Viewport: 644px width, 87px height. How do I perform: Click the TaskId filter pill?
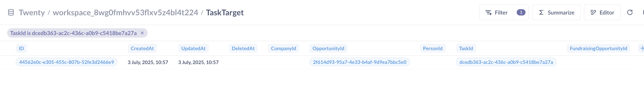click(73, 33)
